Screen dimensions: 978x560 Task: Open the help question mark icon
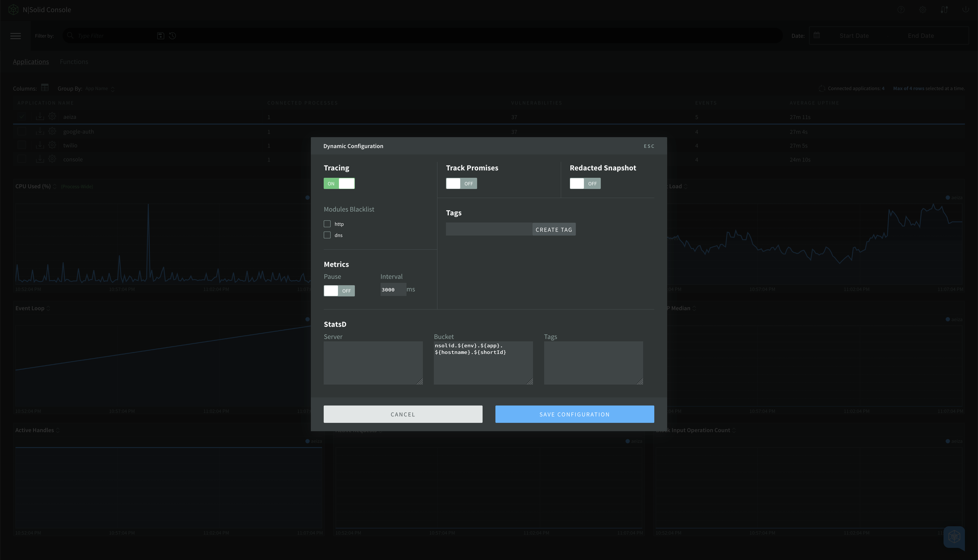point(901,10)
